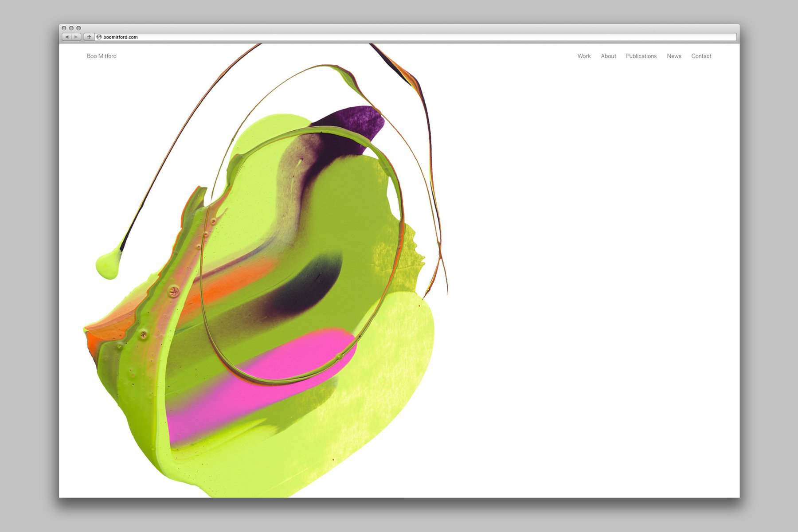
Task: Open the News section
Action: pos(674,56)
